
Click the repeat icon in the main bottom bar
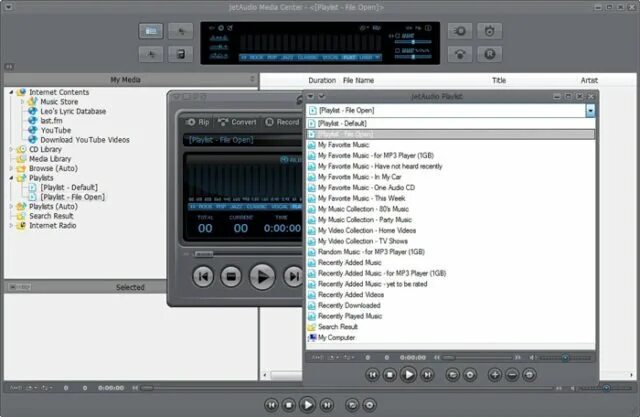[x=351, y=405]
